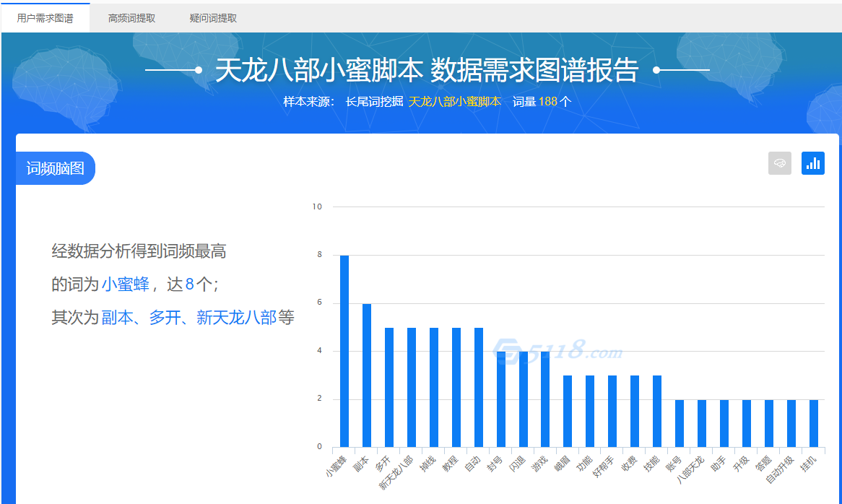Click the 自动升级 axis label
Viewport: 842px width, 504px height.
(780, 469)
